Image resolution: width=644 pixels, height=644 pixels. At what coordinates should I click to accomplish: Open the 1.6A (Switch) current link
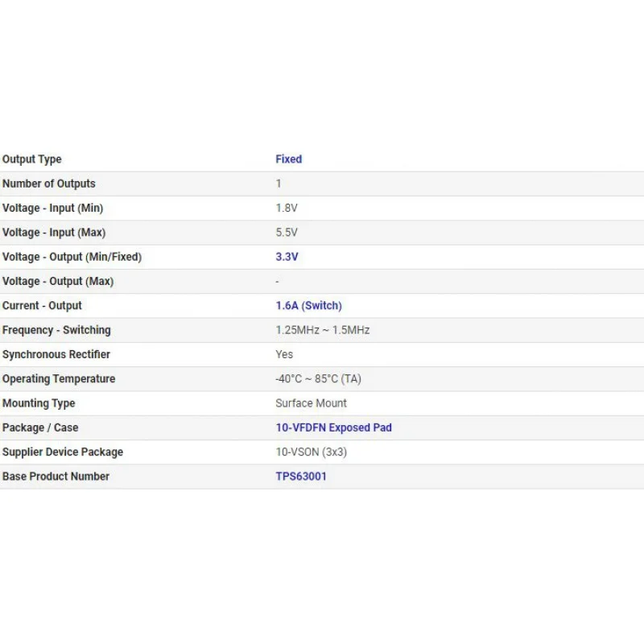308,306
